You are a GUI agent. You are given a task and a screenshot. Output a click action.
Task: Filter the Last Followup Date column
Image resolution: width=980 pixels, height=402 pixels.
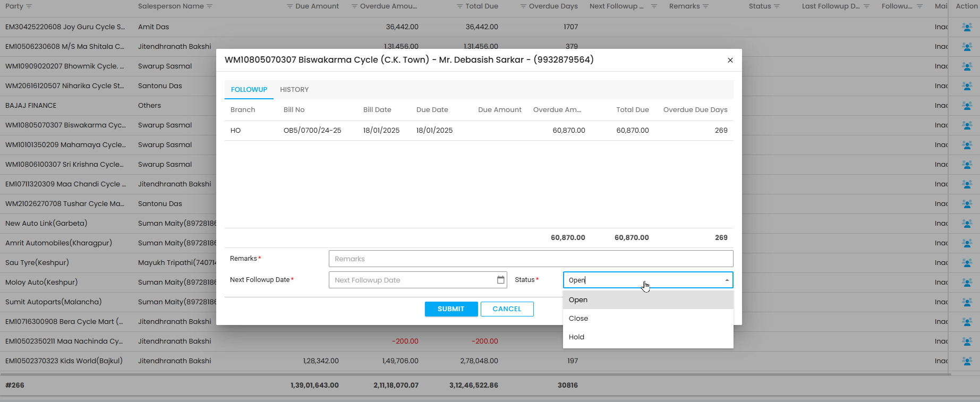click(867, 6)
